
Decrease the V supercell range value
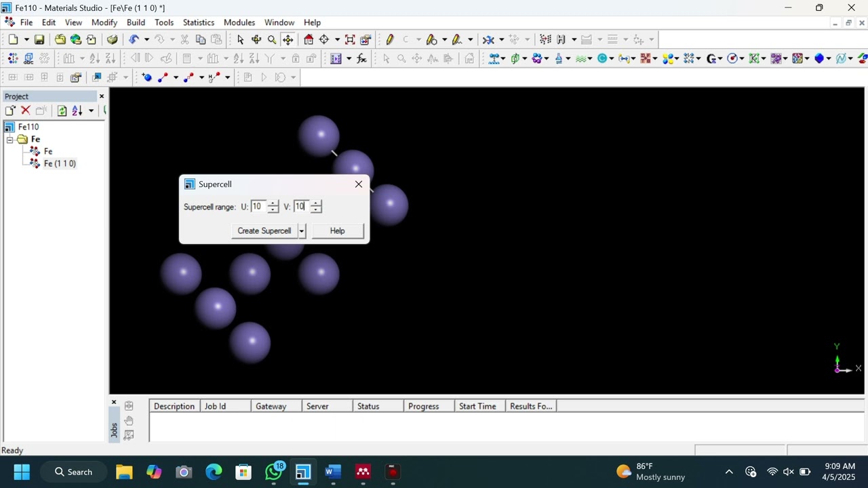tap(316, 210)
